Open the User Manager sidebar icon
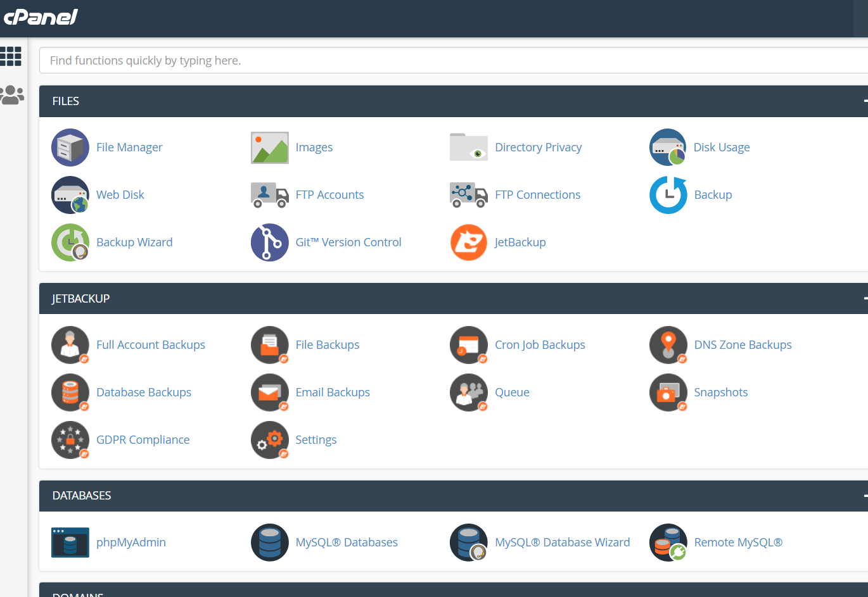 click(x=12, y=95)
